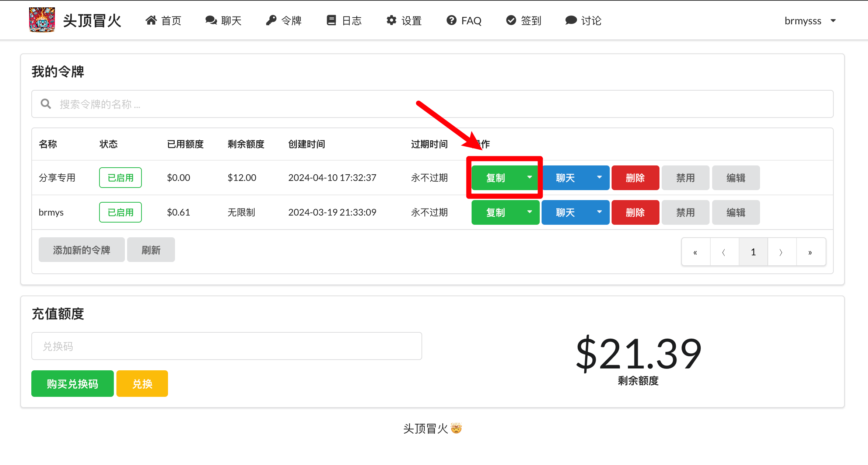Click the 2024-04-10 17:32:37 creation time
868x465 pixels.
click(332, 178)
